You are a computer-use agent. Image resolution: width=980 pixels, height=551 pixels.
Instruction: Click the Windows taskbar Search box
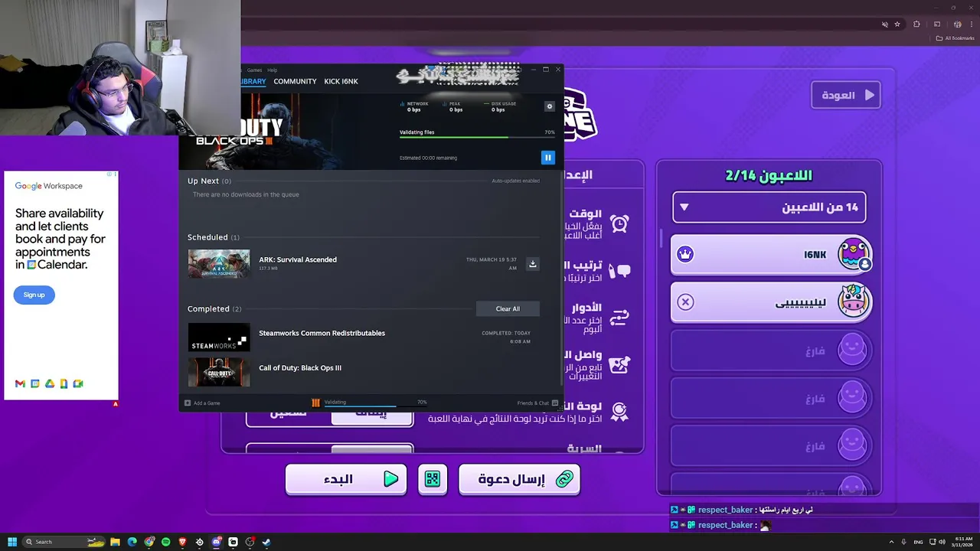coord(64,542)
